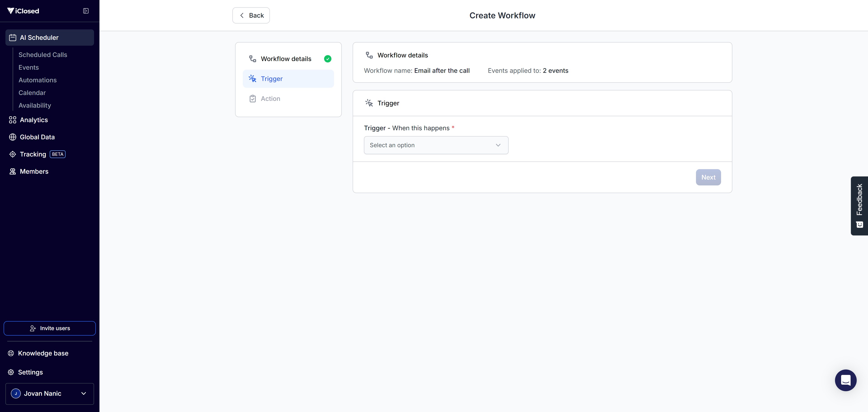Open the Feedback side tab
868x412 pixels.
(x=859, y=205)
